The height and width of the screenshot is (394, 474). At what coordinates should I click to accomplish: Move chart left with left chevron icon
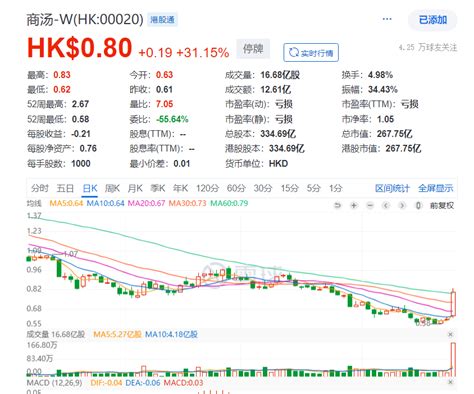click(386, 206)
